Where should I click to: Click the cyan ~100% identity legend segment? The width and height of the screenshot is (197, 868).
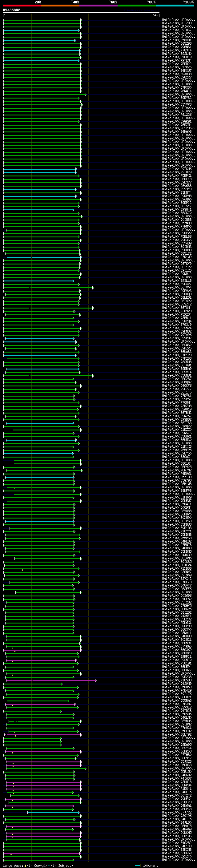[175, 6]
